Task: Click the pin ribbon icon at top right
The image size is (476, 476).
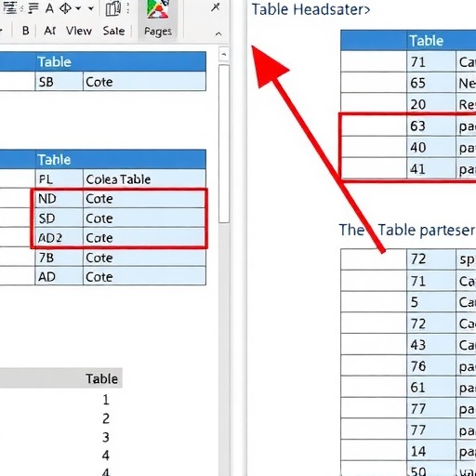Action: click(x=216, y=7)
